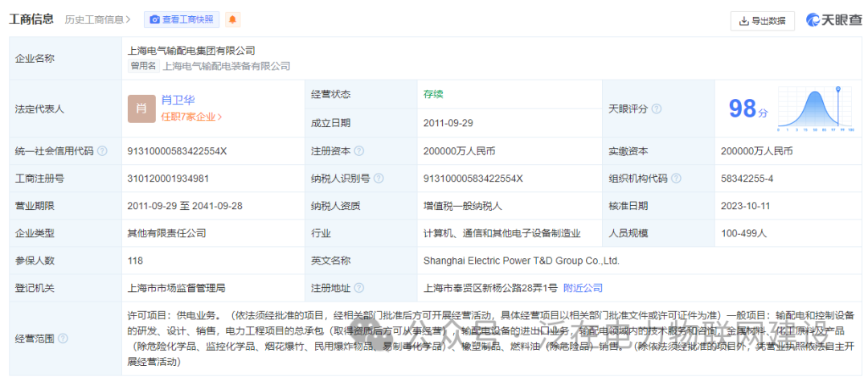The height and width of the screenshot is (382, 868).
Task: Click the 天眼查 logo
Action: (835, 20)
